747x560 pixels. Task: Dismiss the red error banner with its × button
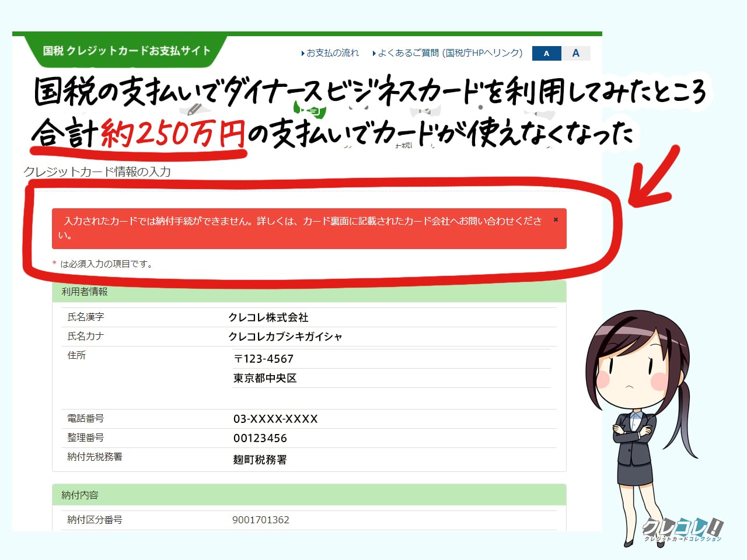(x=555, y=220)
